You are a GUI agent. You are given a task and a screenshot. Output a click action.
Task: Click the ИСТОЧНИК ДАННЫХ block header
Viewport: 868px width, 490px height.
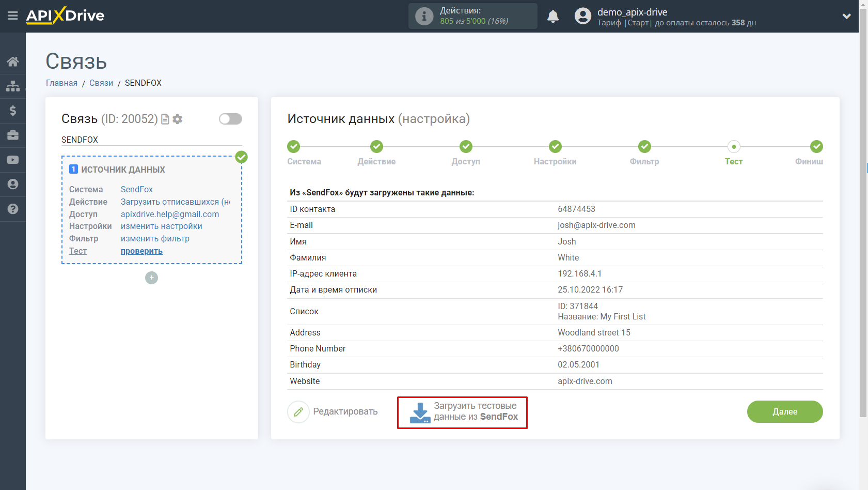(x=123, y=170)
